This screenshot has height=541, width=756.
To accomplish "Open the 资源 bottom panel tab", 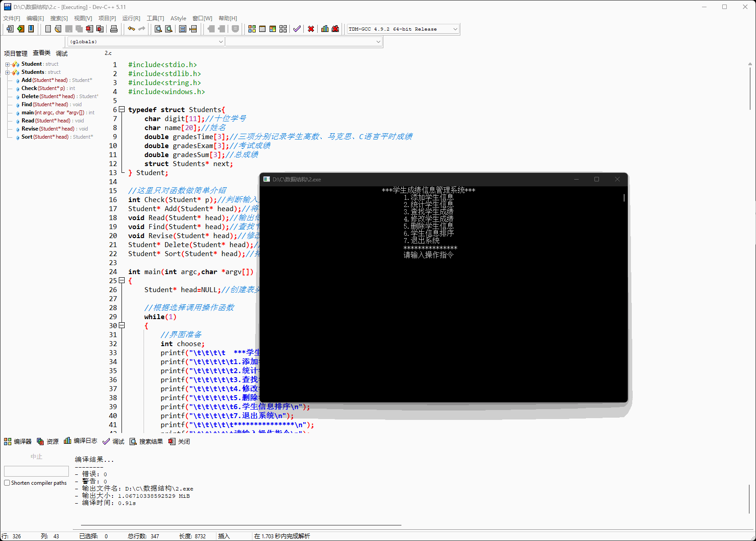I will [x=48, y=442].
